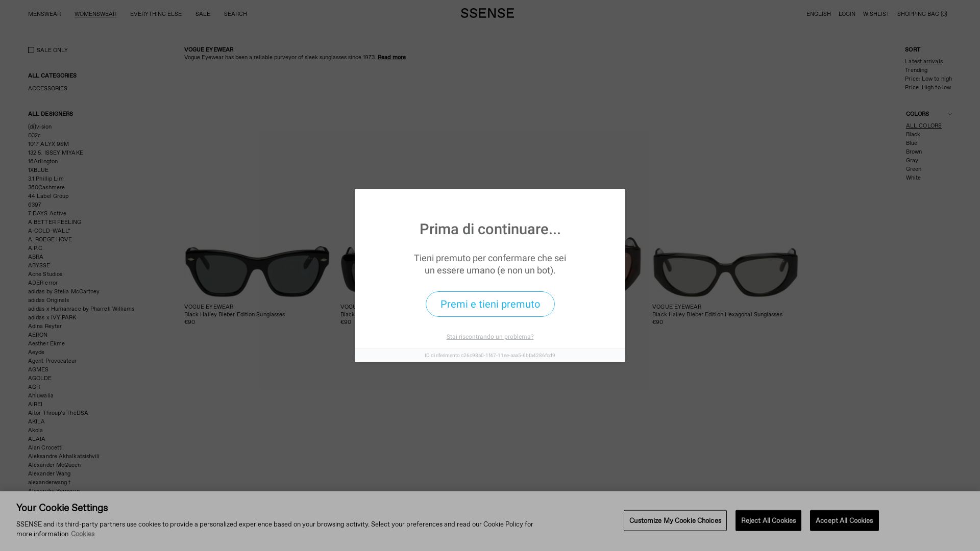The width and height of the screenshot is (980, 551).
Task: Open the Shopping Bag
Action: [922, 14]
